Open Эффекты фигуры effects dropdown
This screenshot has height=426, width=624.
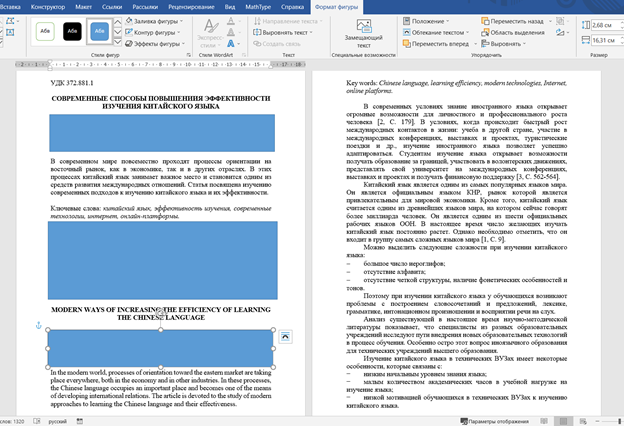[155, 43]
